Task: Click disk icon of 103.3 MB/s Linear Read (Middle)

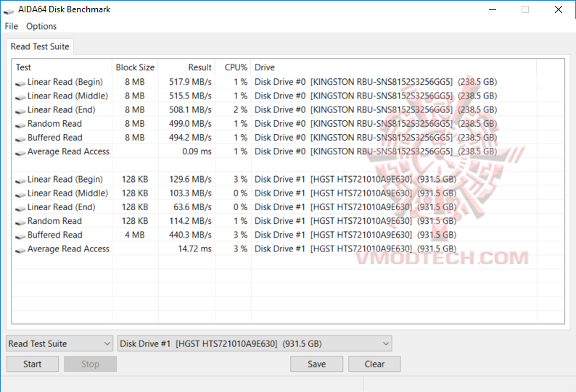Action: pyautogui.click(x=20, y=194)
